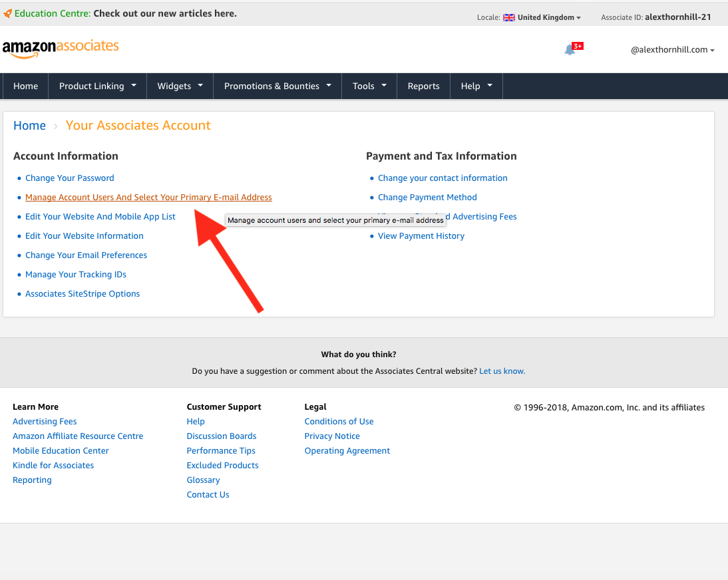
Task: Open Amazon Affiliate Resource Centre footer link
Action: (x=78, y=436)
